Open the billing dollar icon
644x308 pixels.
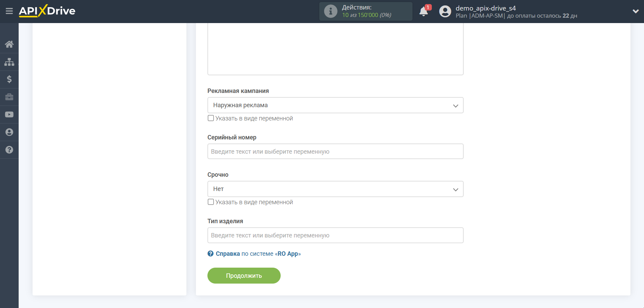coord(9,79)
